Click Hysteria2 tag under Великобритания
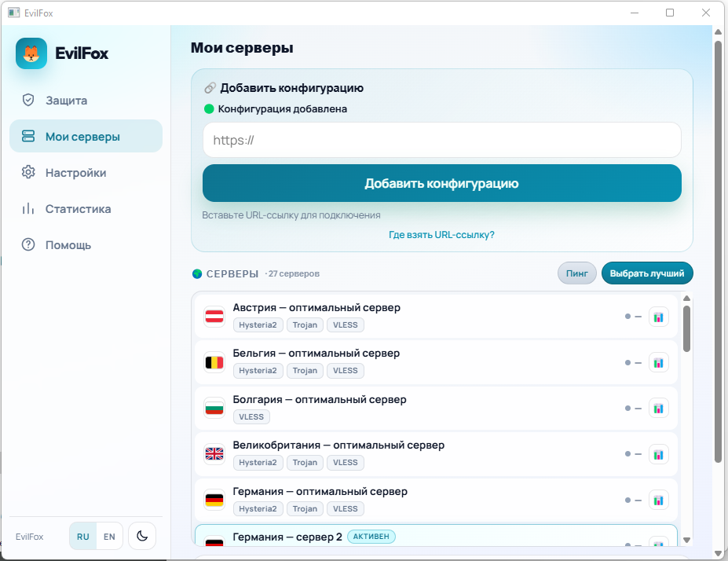 (258, 463)
